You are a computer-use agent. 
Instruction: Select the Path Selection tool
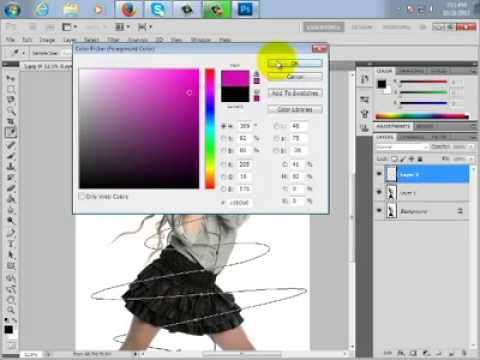(11, 255)
